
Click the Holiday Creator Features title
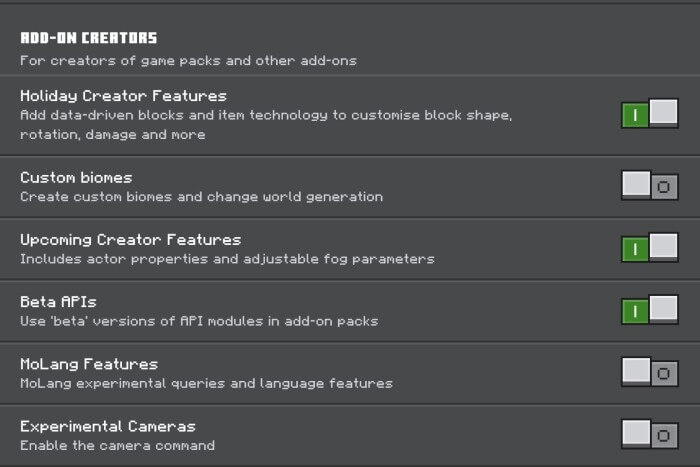(123, 96)
